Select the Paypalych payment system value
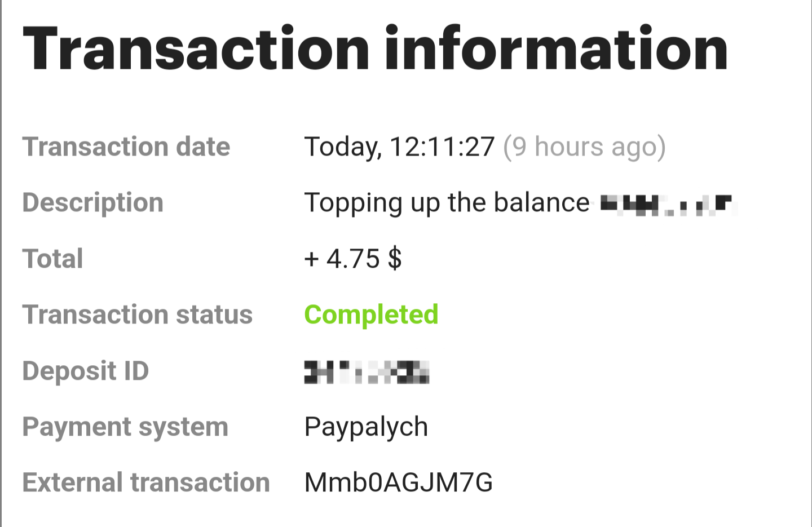 click(366, 427)
